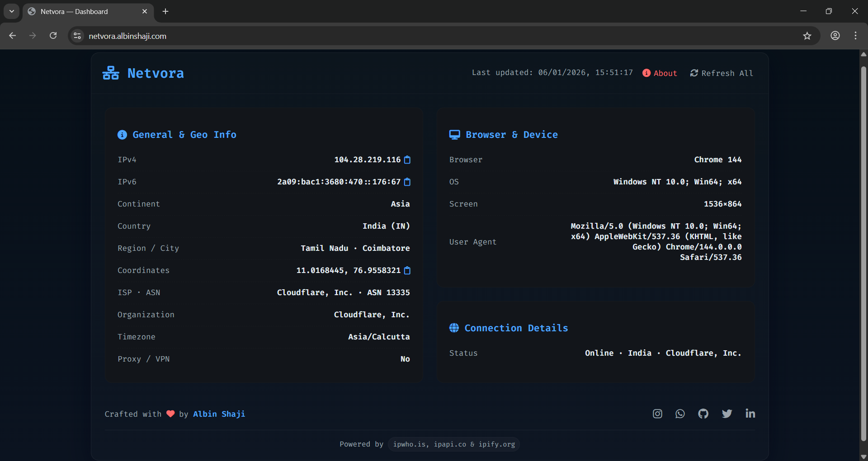The width and height of the screenshot is (868, 461).
Task: Open the tab search dropdown arrow
Action: [x=12, y=11]
